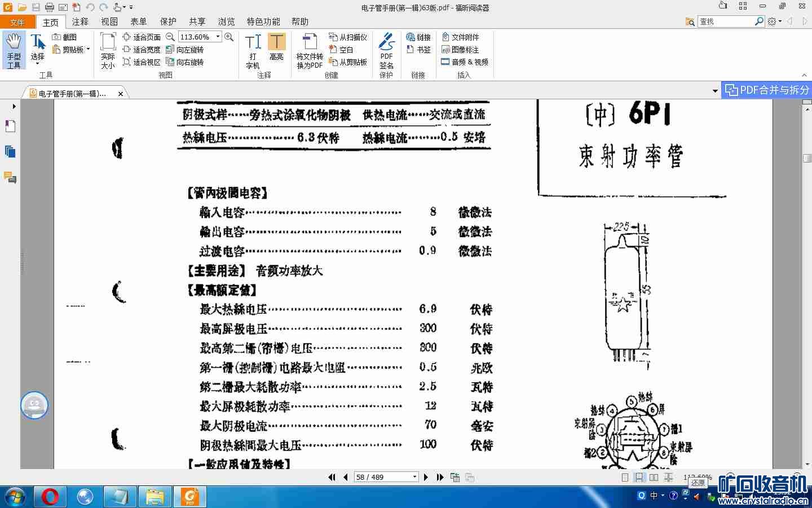This screenshot has width=812, height=508.
Task: Open the bookmarks panel in left sidebar
Action: point(10,126)
